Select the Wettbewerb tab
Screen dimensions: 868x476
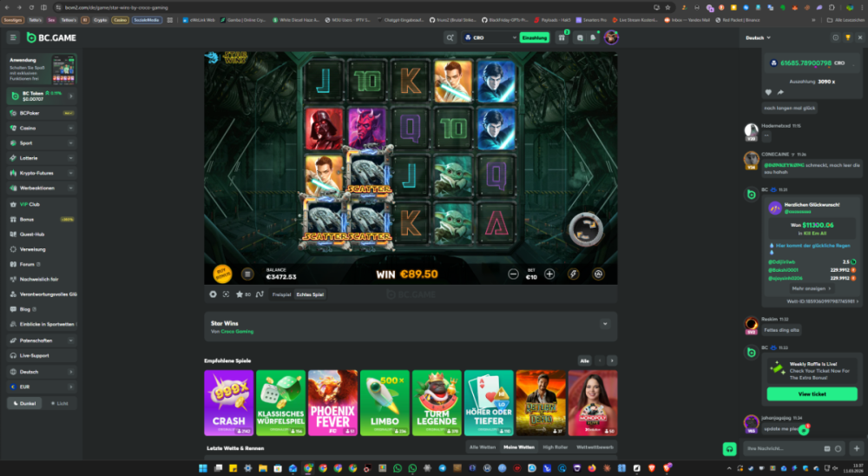point(595,447)
